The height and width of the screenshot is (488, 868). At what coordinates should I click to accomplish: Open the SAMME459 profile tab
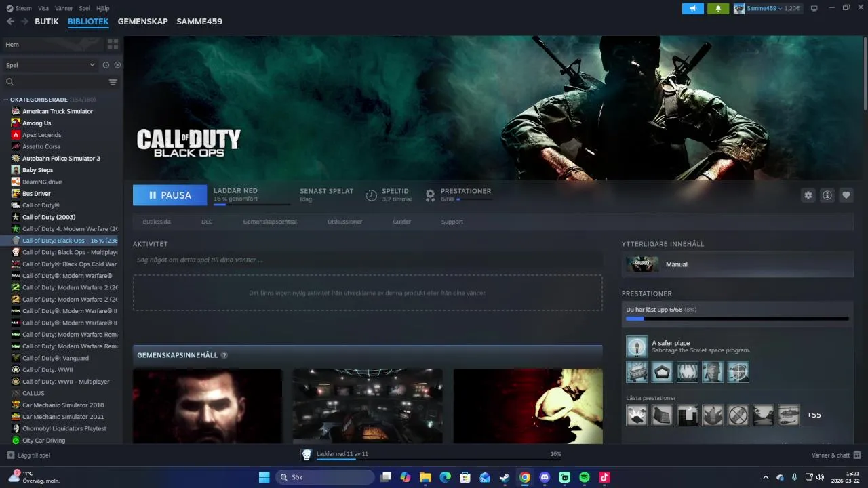click(x=199, y=22)
